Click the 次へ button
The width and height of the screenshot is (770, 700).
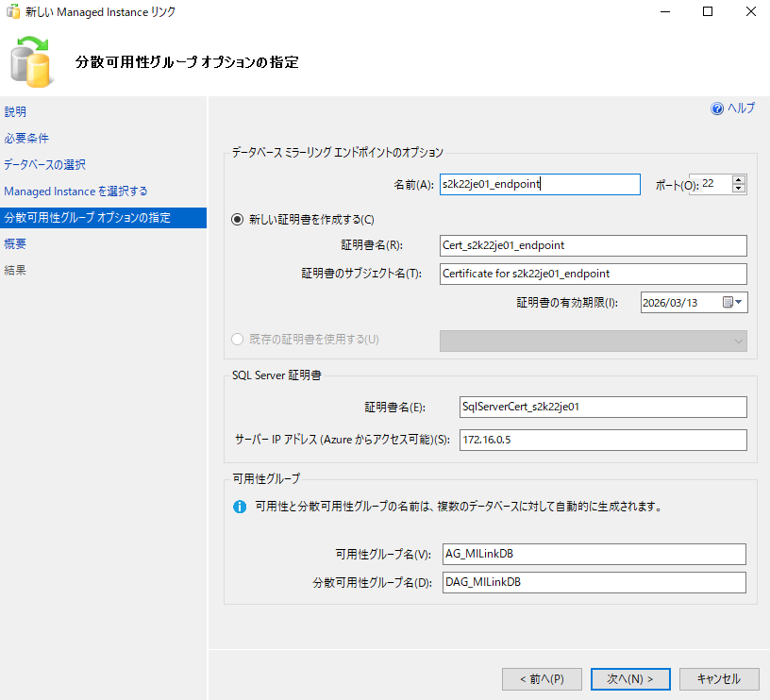[x=630, y=678]
